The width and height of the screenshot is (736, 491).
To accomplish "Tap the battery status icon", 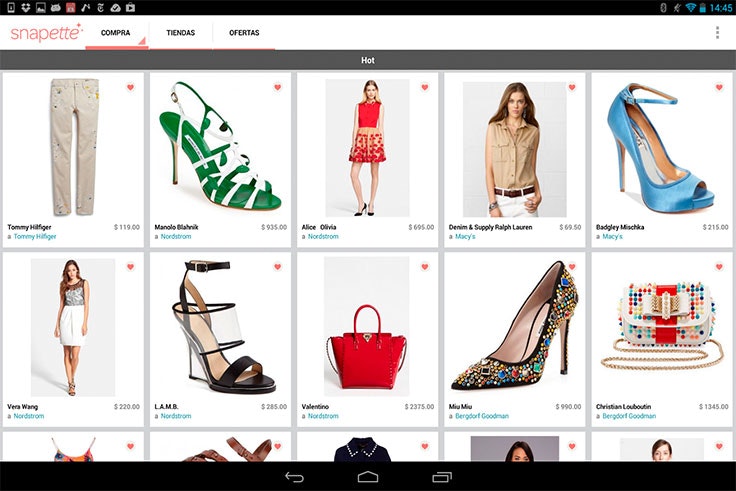I will (x=703, y=7).
